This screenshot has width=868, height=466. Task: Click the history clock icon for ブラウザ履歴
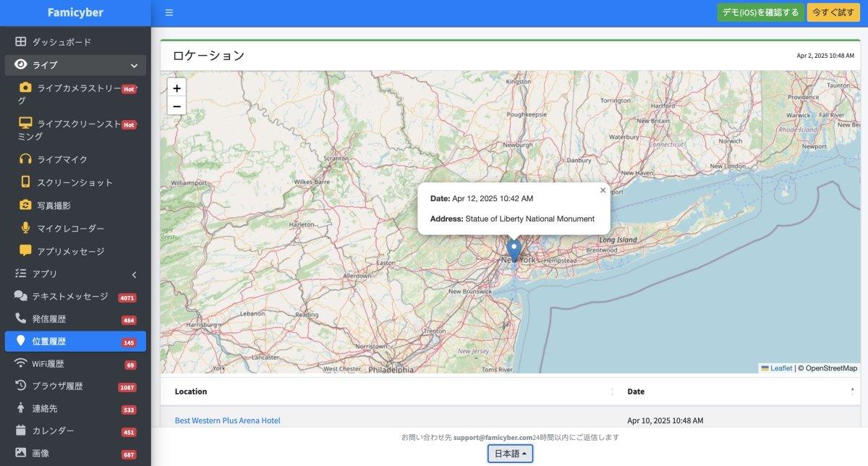tap(21, 386)
